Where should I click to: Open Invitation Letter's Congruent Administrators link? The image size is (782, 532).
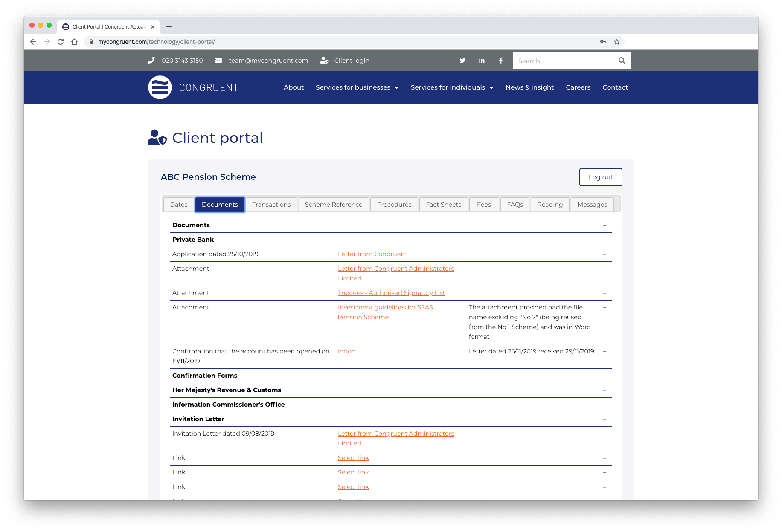tap(396, 438)
